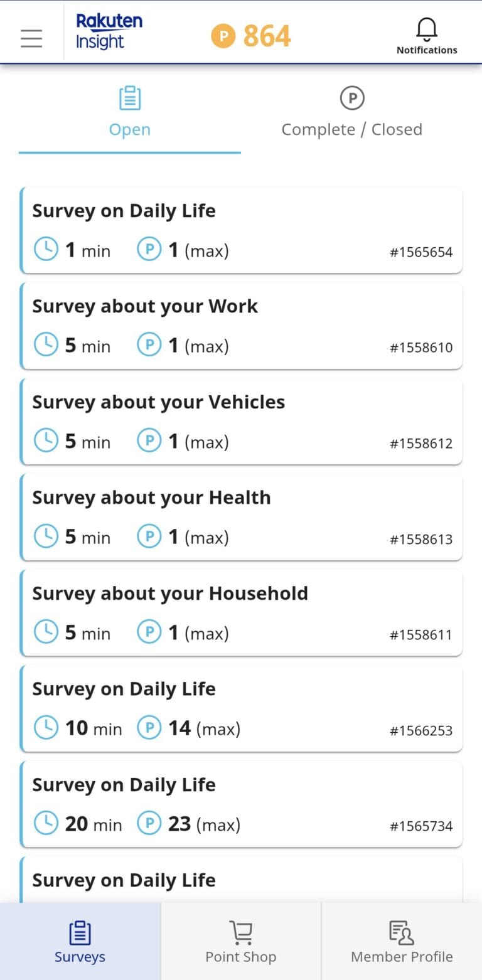Click the Surveys clipboard icon in bottom bar
The width and height of the screenshot is (482, 980).
click(80, 933)
